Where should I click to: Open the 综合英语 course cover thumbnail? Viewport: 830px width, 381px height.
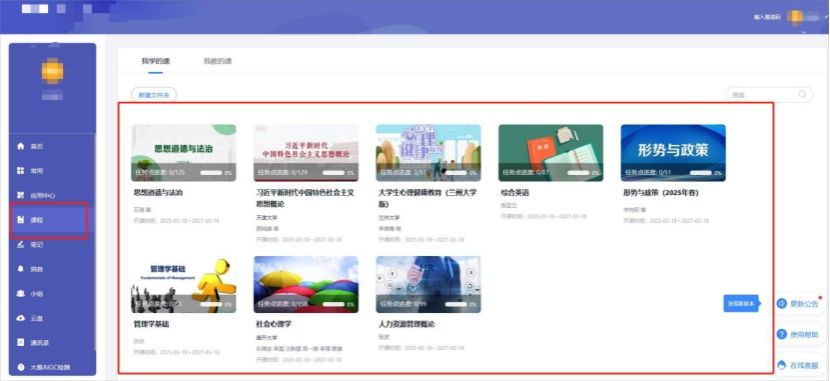[x=551, y=153]
